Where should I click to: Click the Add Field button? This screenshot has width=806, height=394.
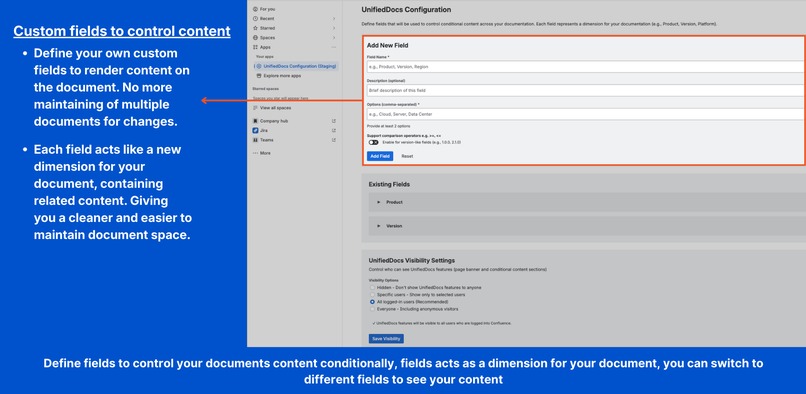380,156
